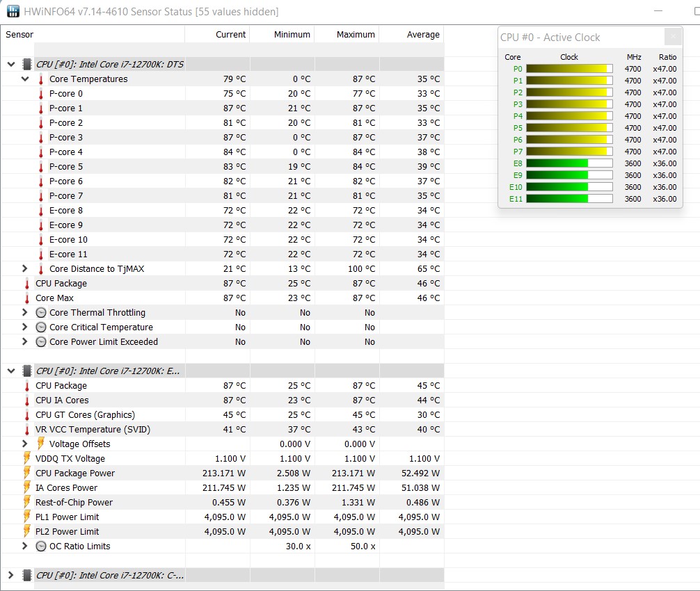Click the clock icon beside Core Thermal Throttling
The image size is (700, 591).
[x=40, y=313]
